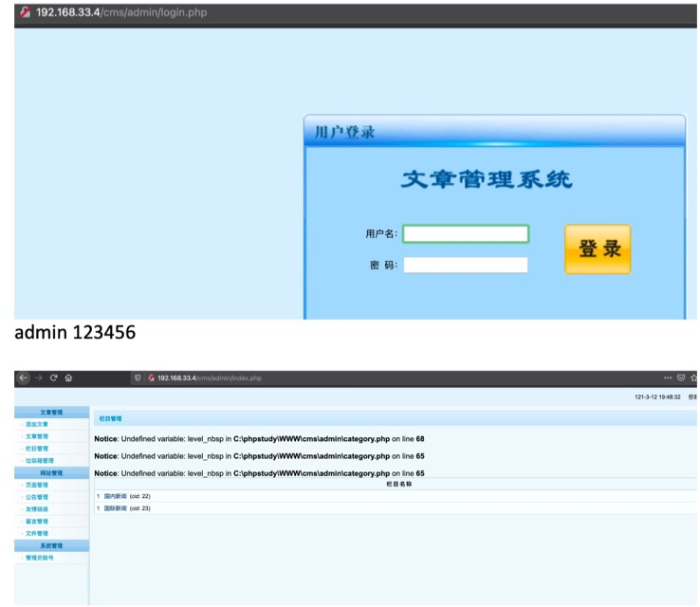Click the site icon beside login.php URL
The height and width of the screenshot is (607, 700).
pos(25,13)
